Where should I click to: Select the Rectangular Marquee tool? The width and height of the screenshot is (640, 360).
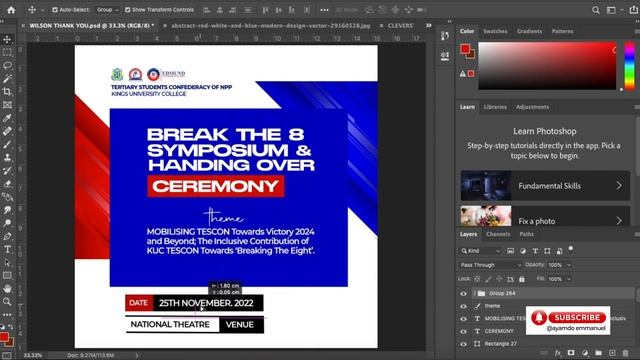[x=7, y=52]
